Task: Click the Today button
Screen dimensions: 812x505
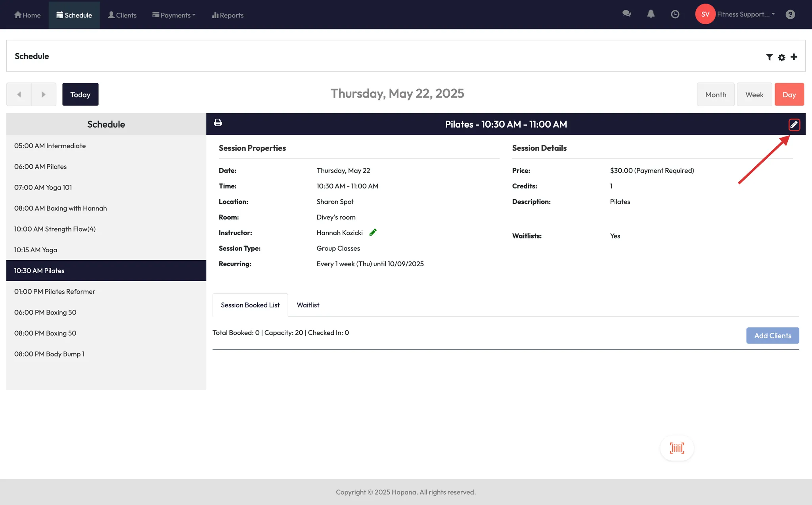Action: [x=80, y=94]
